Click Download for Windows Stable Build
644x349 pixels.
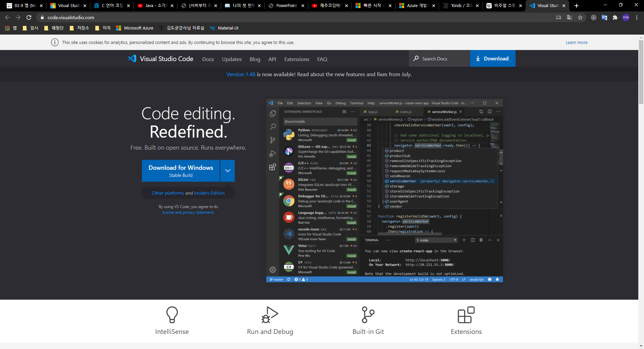tap(181, 171)
